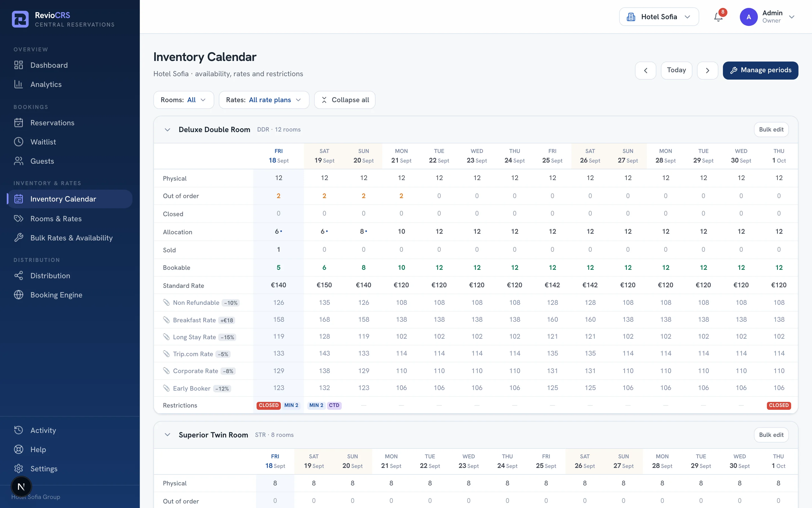Screen dimensions: 812x508
Task: Click the paperclip icon beside Long Stay Rate
Action: coord(166,337)
